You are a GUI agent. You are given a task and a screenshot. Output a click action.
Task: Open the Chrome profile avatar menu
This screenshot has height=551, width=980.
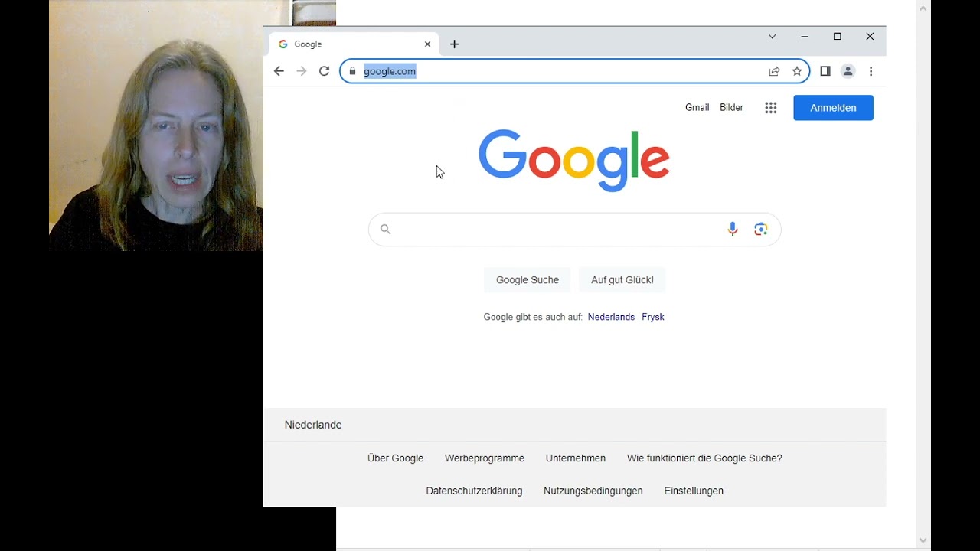tap(848, 71)
